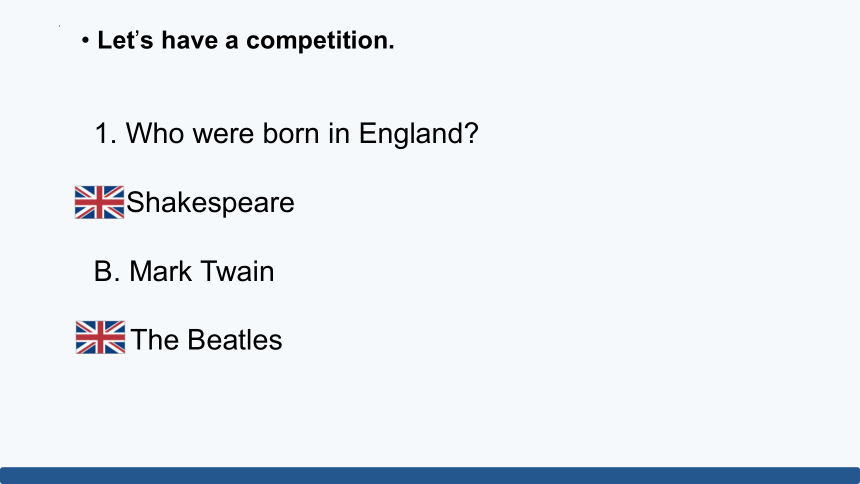Click the word Mark in option B
Screen dimensions: 860x484
click(x=161, y=271)
